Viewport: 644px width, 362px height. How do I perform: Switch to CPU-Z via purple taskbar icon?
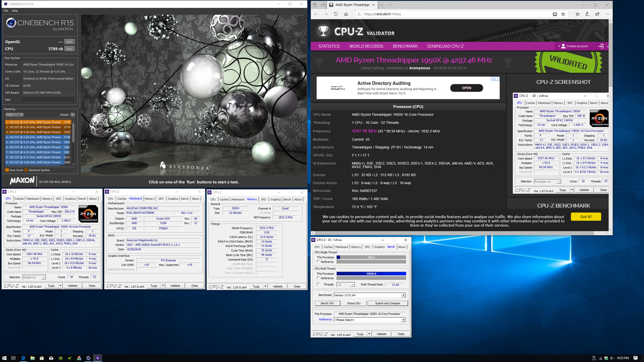[x=98, y=358]
